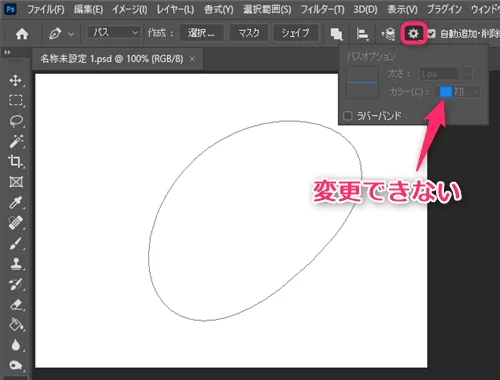Click the Photoshop Ps logo icon
The width and height of the screenshot is (500, 380).
11,9
